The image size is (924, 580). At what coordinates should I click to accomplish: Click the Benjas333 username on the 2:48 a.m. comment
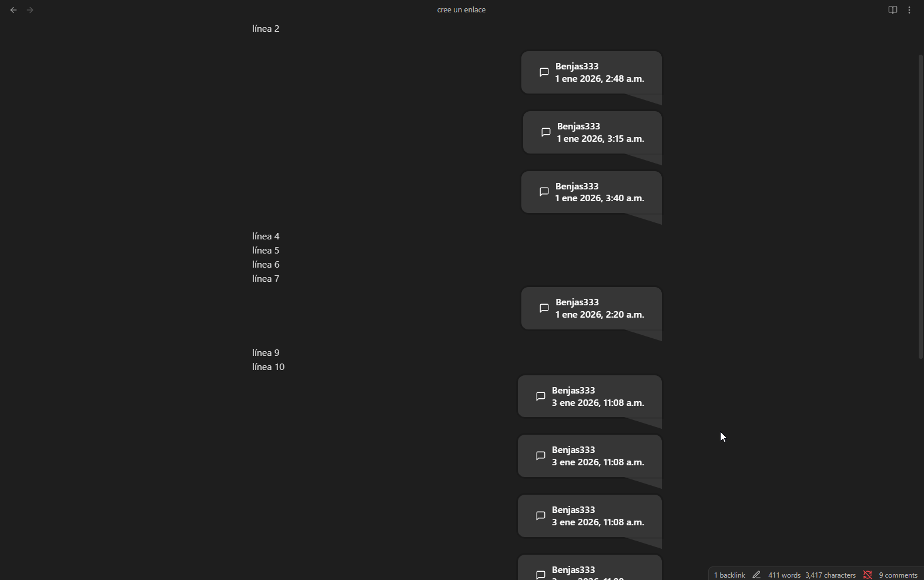point(578,66)
